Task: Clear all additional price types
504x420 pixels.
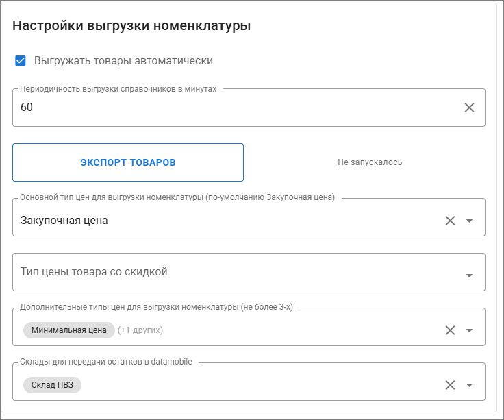Action: coord(450,330)
